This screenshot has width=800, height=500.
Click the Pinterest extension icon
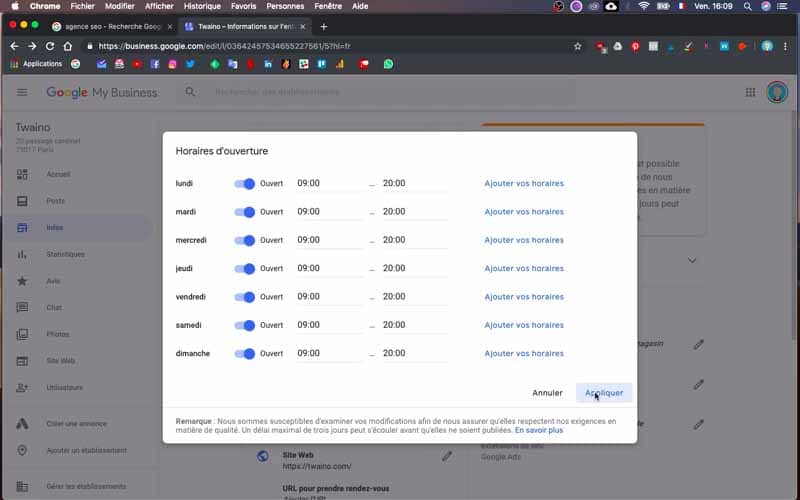click(635, 46)
